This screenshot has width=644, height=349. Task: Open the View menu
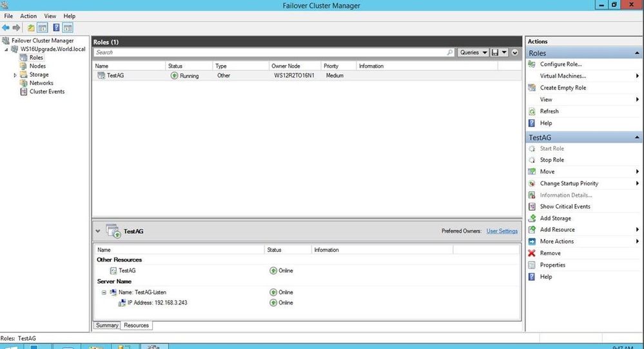[50, 16]
